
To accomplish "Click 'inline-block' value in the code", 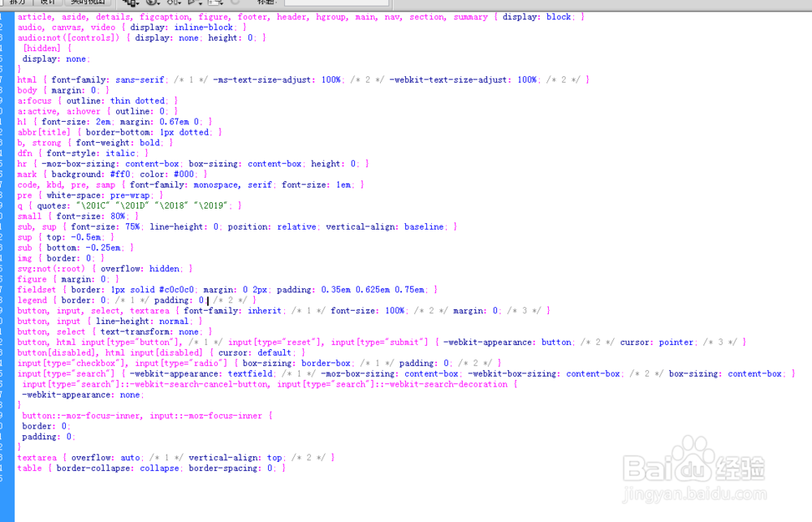I will pos(204,28).
